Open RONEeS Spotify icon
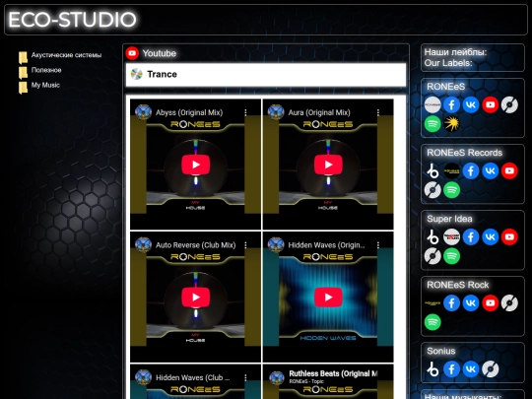Screen dimensions: 532x399 [x=432, y=124]
